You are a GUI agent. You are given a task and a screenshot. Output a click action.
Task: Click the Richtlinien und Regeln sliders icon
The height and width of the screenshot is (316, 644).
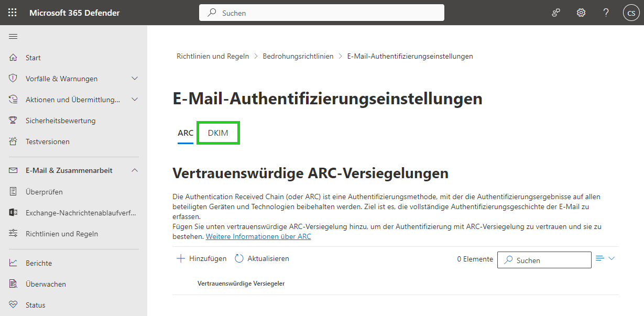click(x=13, y=234)
